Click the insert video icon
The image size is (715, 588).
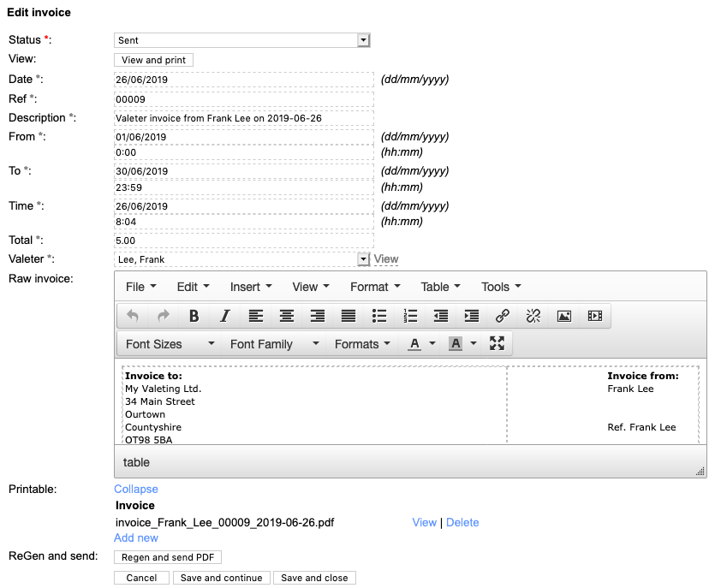pyautogui.click(x=594, y=316)
